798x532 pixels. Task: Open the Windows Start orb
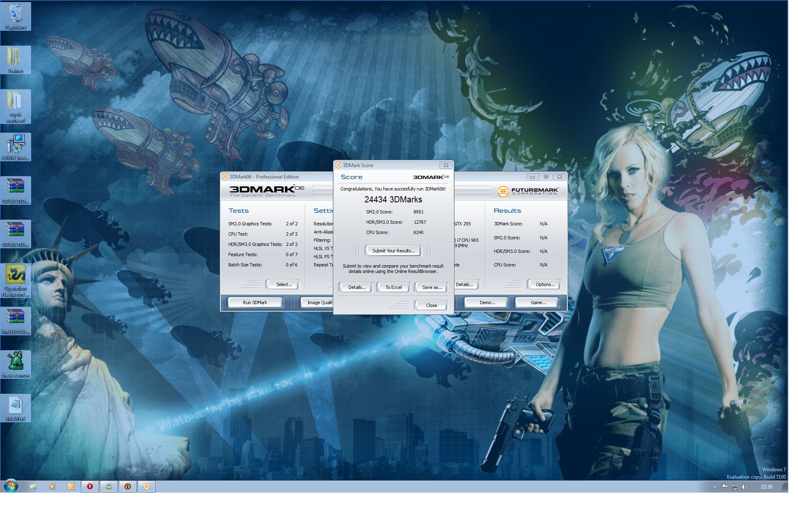[x=11, y=486]
